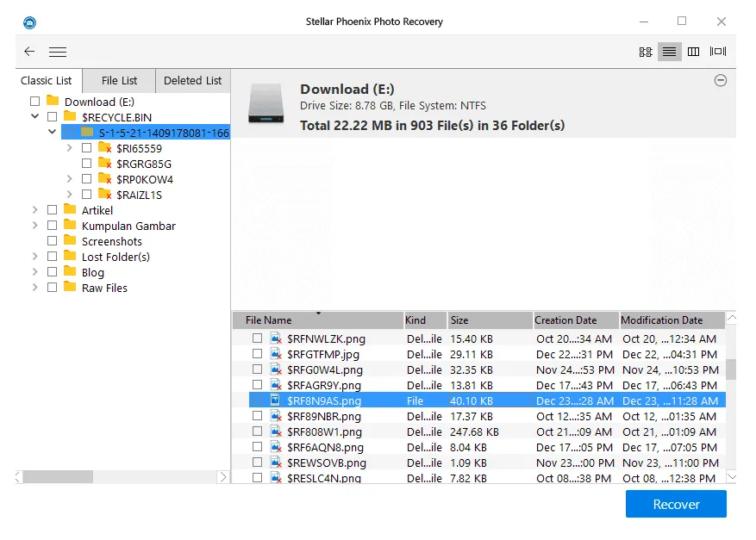Click the Lost Folder(s) folder icon

(x=70, y=256)
